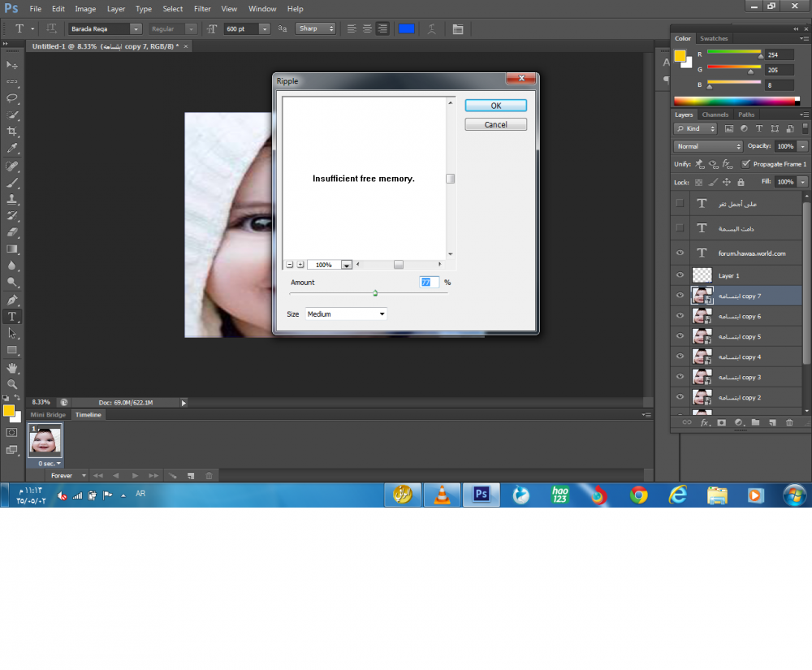Expand the Normal blend mode dropdown
Image resolution: width=812 pixels, height=670 pixels.
[x=708, y=146]
